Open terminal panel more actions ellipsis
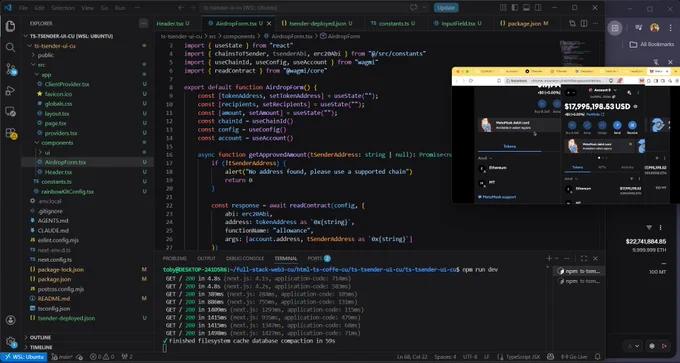 [568, 258]
